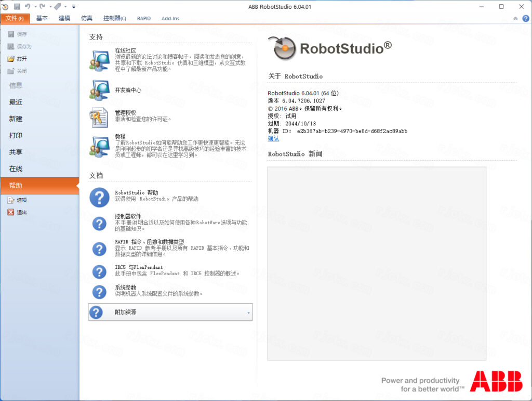
Task: Click the red 退出 exit icon
Action: point(11,212)
